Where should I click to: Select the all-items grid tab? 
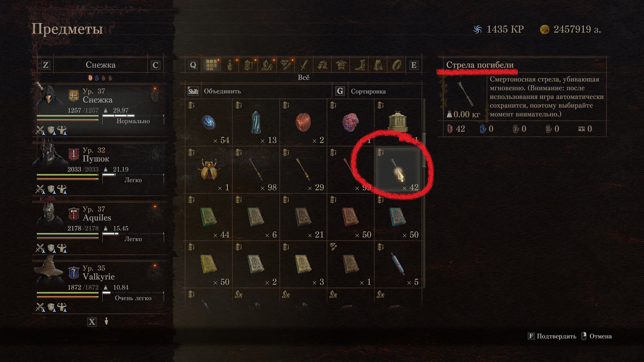point(211,65)
